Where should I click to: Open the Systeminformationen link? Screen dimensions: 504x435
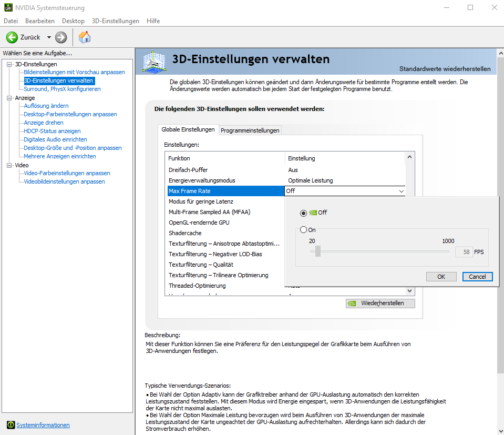[x=43, y=425]
